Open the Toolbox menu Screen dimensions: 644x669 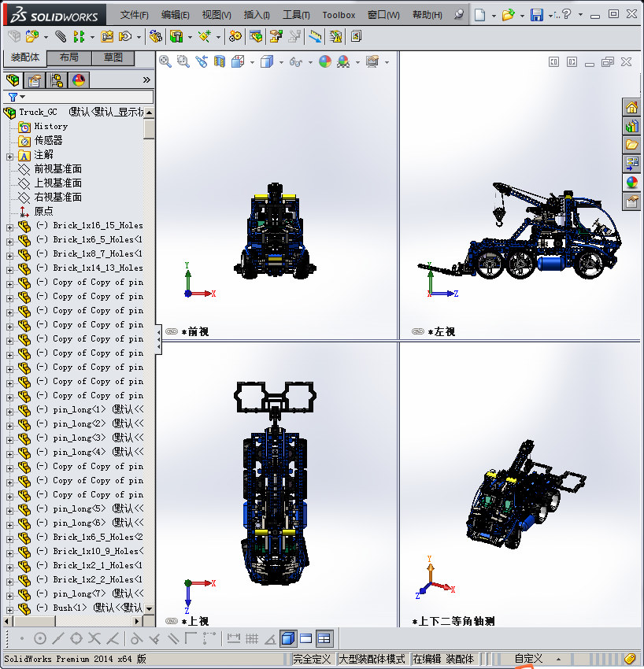click(339, 15)
